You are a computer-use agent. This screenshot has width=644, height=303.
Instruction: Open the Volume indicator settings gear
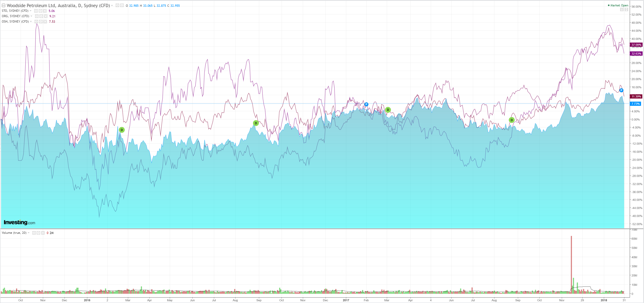click(38, 233)
